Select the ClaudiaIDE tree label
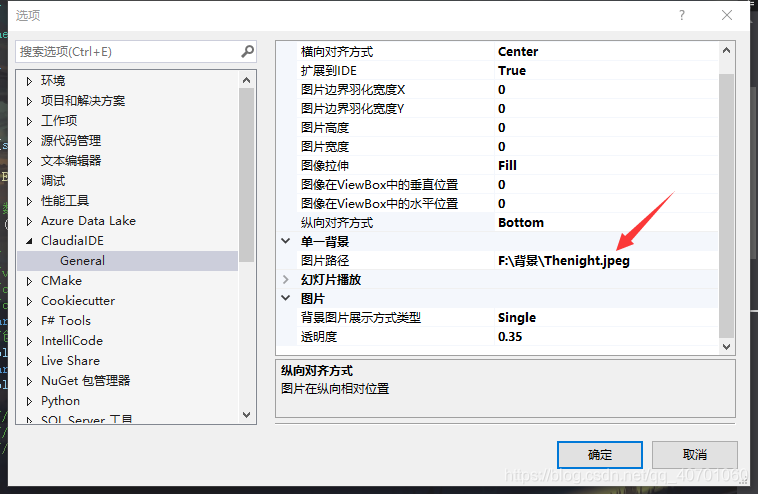This screenshot has height=494, width=758. (72, 240)
